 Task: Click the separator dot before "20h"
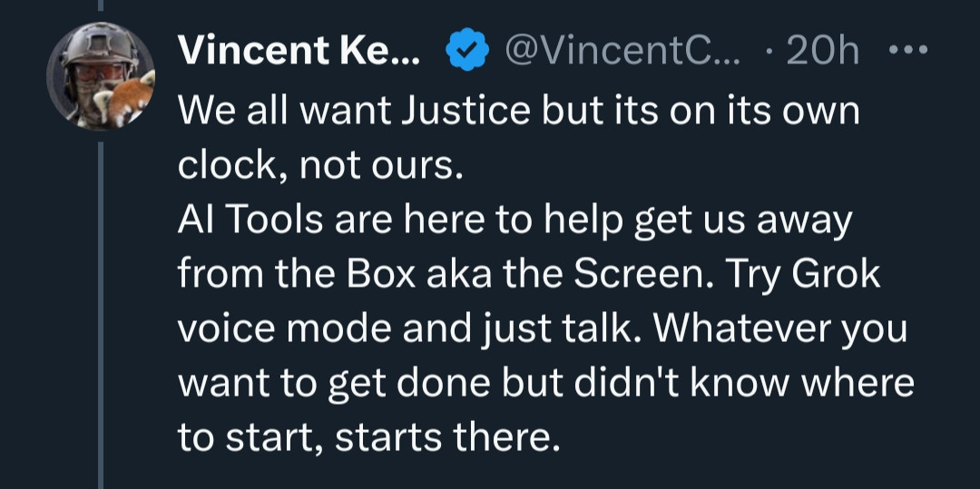tap(769, 53)
